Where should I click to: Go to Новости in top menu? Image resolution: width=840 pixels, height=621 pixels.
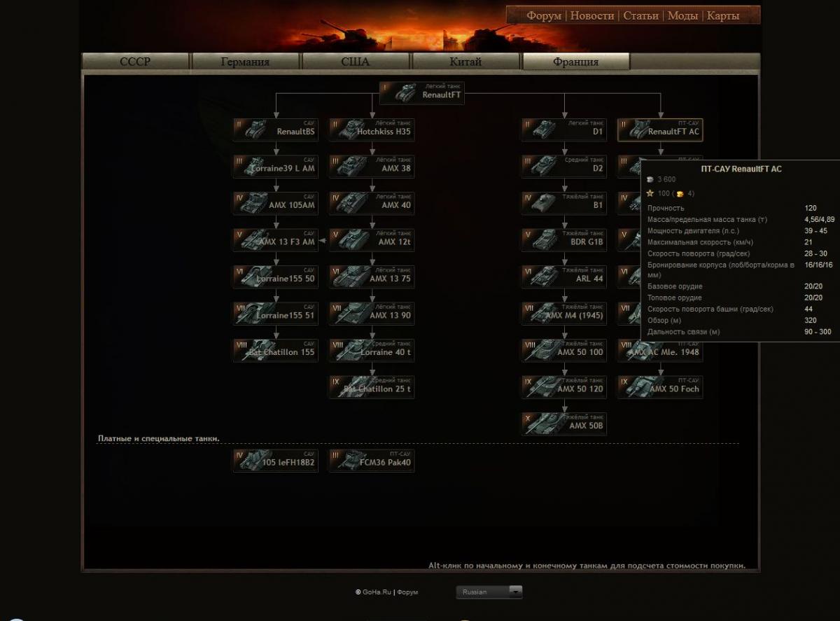tap(592, 15)
